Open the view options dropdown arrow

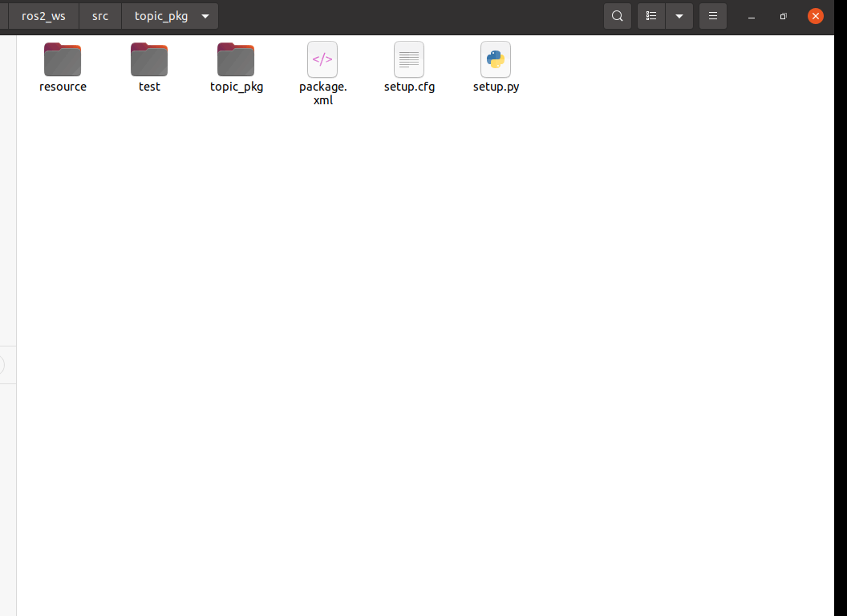[x=679, y=16]
